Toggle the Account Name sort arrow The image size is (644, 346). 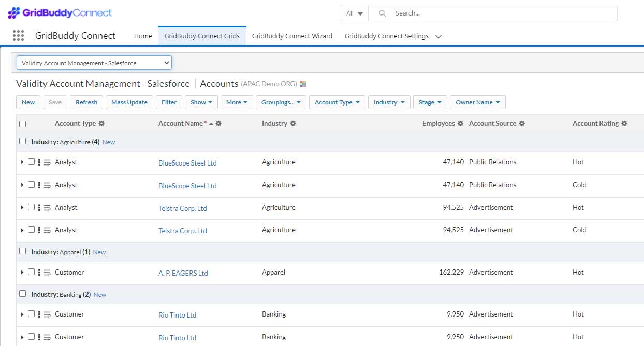coord(211,124)
